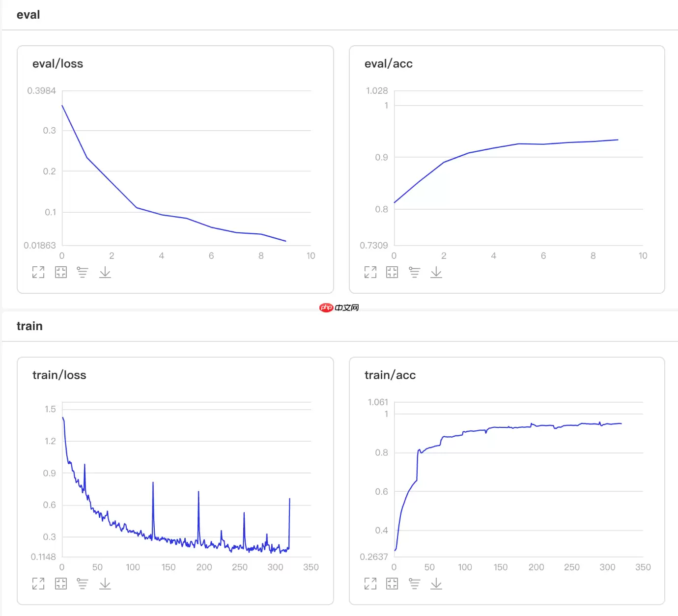Click the selection-restore icon under train/loss
Viewport: 678px width, 616px height.
click(x=61, y=584)
